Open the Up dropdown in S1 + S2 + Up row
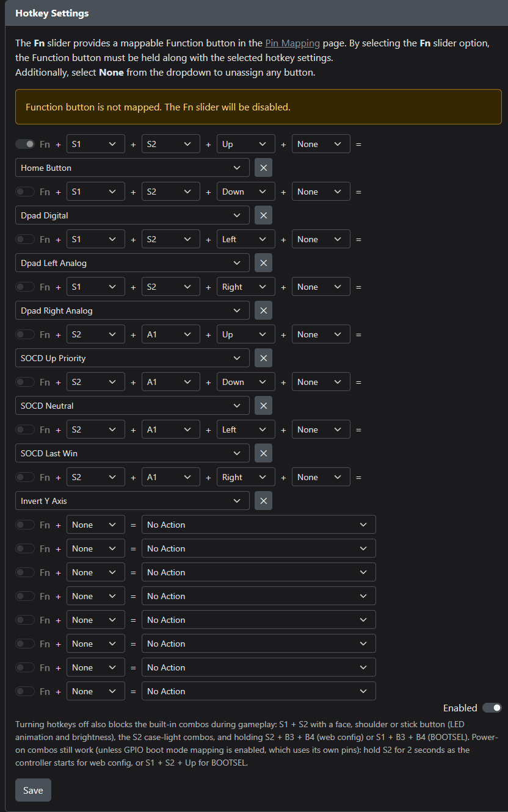Image resolution: width=508 pixels, height=812 pixels. [x=246, y=144]
